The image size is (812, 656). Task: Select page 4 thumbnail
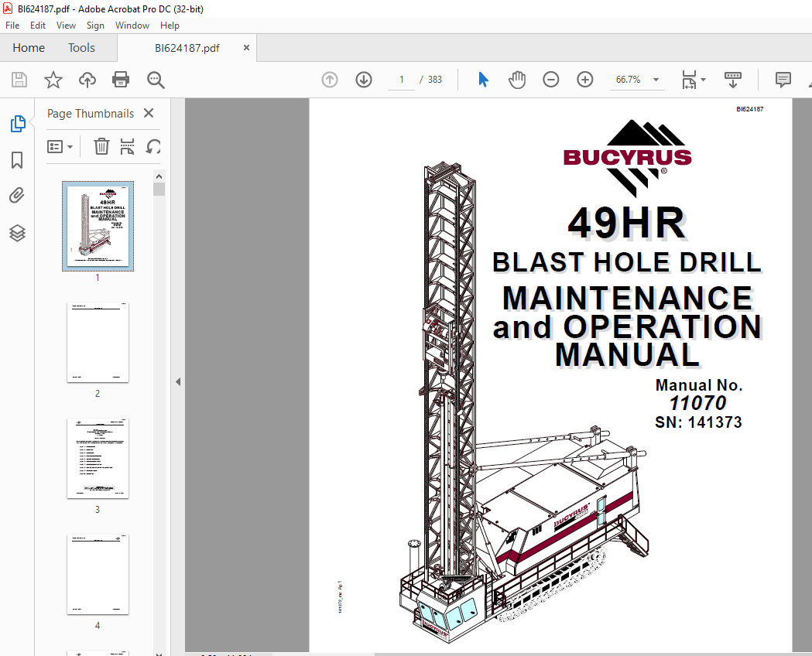[98, 575]
